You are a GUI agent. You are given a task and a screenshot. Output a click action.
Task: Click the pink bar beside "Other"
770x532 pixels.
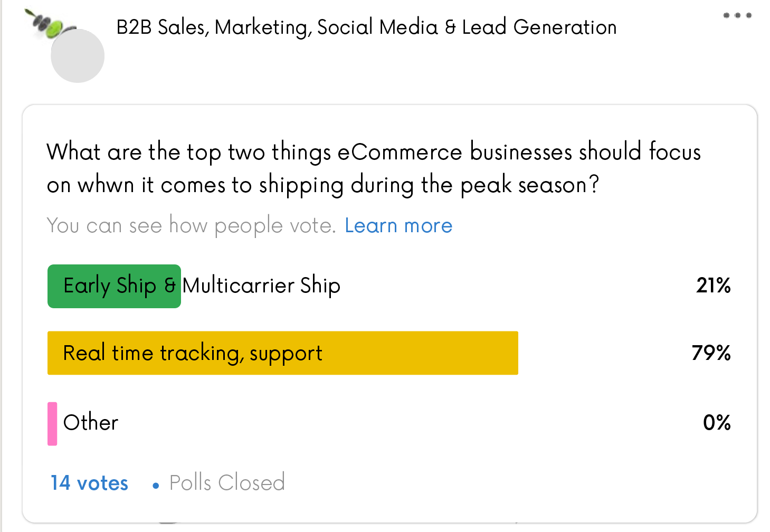[52, 424]
